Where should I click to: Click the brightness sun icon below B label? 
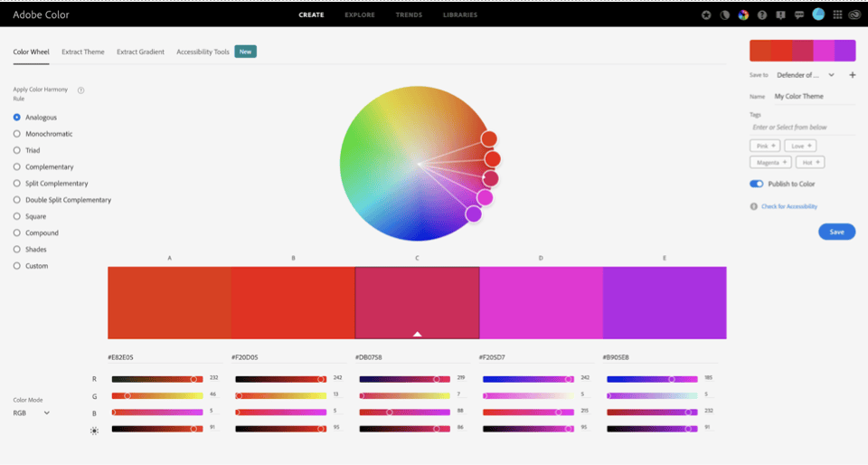click(x=94, y=431)
